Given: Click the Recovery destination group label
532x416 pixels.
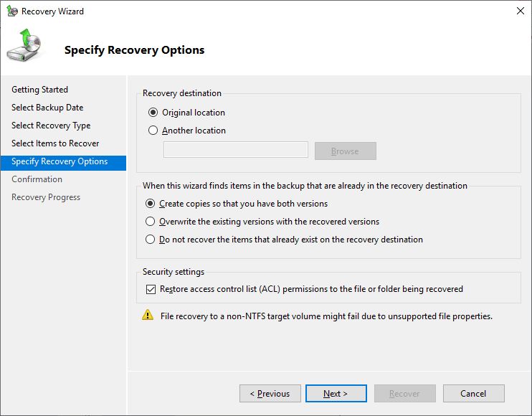Looking at the screenshot, I should pyautogui.click(x=182, y=93).
